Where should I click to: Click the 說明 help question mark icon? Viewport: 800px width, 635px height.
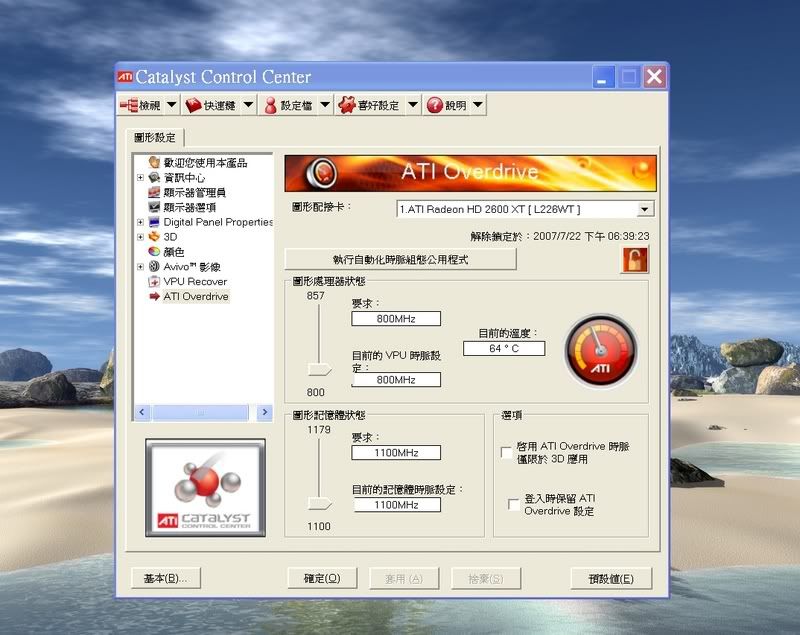tap(435, 105)
